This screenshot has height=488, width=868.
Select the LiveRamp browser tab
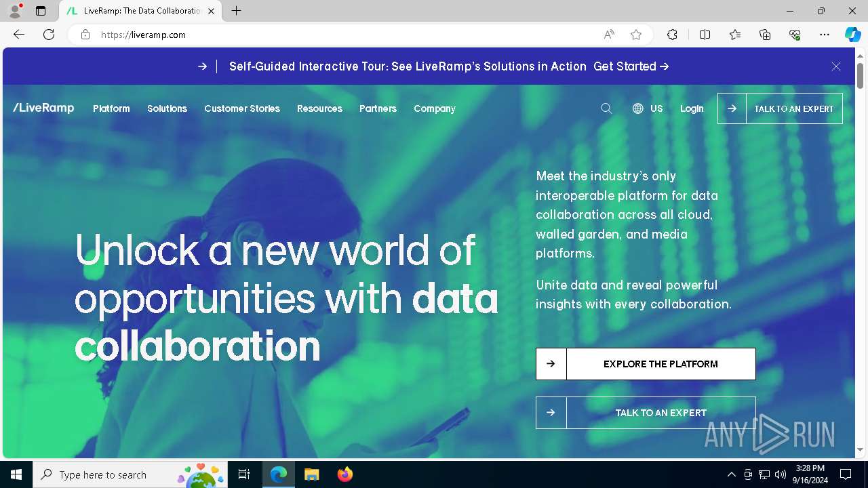139,11
